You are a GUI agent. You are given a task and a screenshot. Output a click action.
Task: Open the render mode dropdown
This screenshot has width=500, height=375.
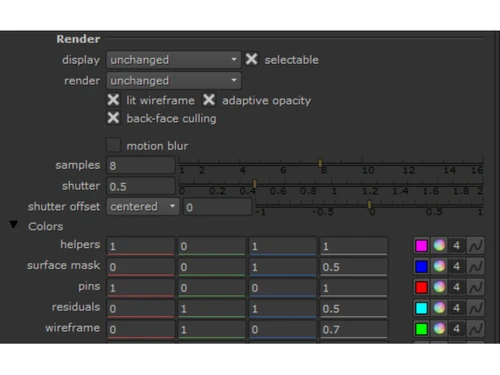174,80
